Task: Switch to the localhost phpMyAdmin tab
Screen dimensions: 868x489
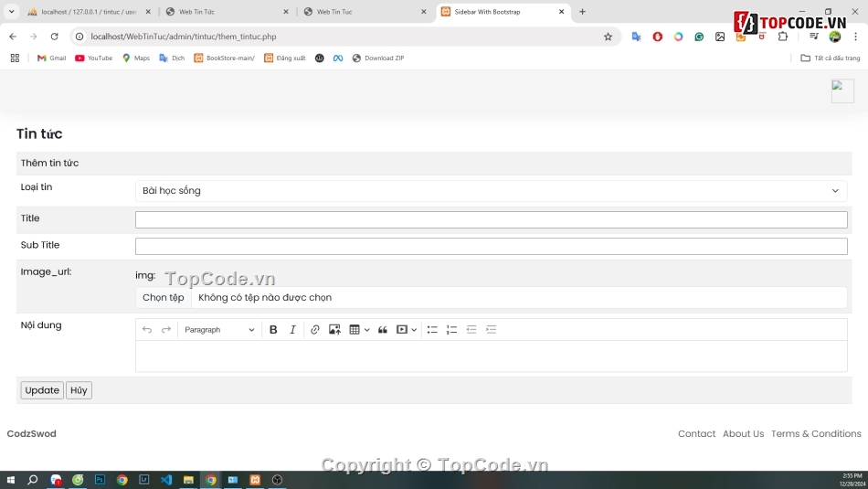Action: tap(89, 12)
